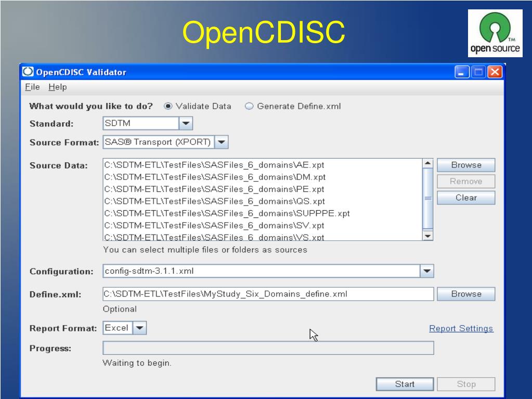
Task: Open the Report Format Excel dropdown
Action: (139, 328)
